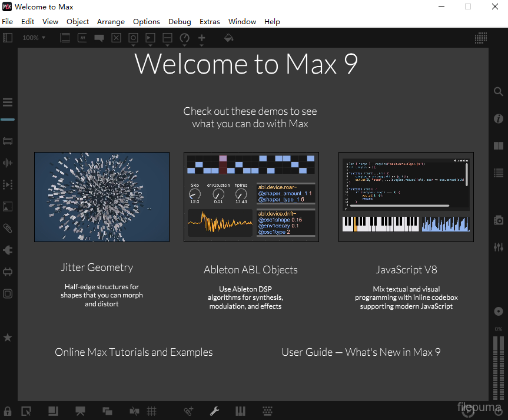Open the File menu

click(x=7, y=22)
